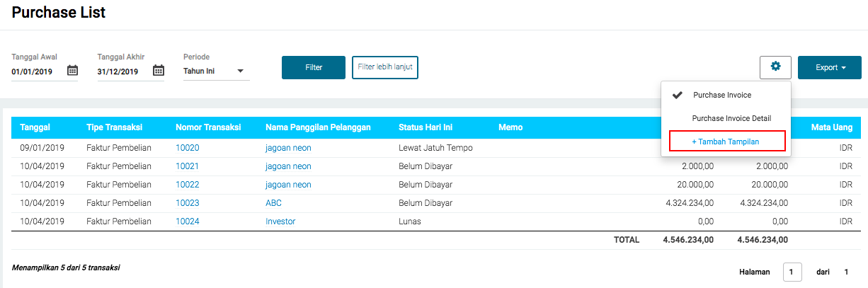Open the Export dropdown menu
The width and height of the screenshot is (868, 288).
[830, 68]
